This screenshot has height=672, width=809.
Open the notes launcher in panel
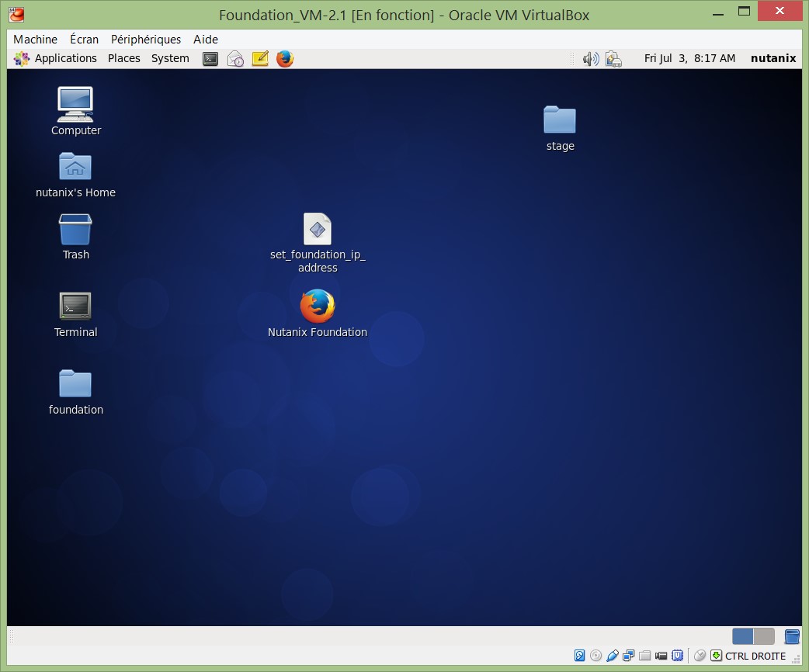[x=260, y=59]
